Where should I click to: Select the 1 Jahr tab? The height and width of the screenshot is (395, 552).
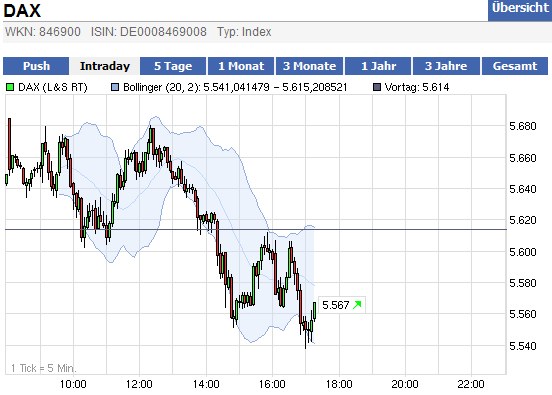coord(378,66)
